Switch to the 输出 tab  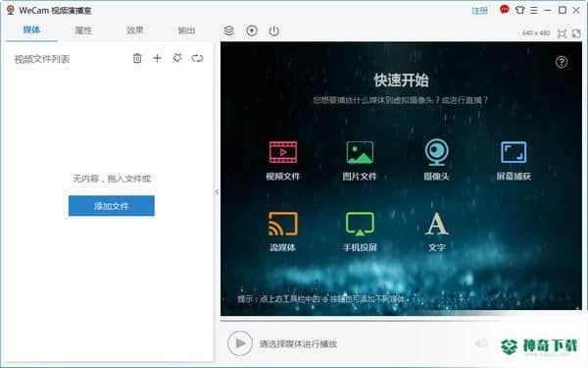pyautogui.click(x=186, y=30)
